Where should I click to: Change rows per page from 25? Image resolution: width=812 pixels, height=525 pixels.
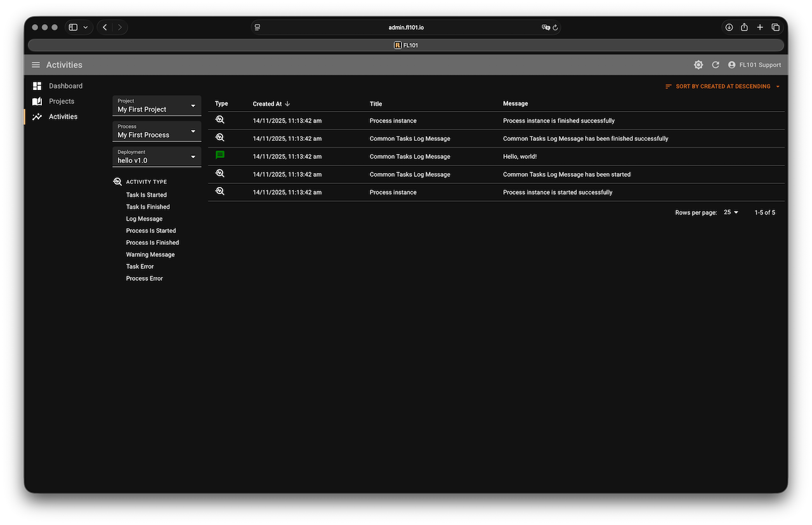(731, 212)
